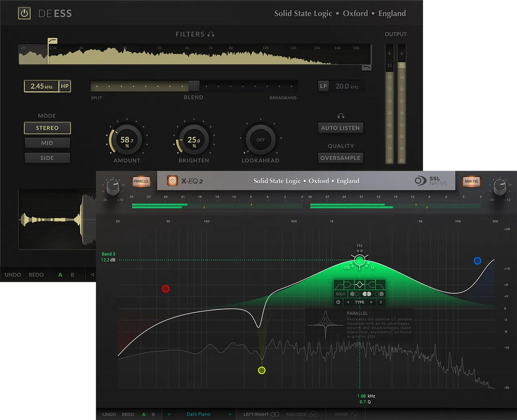Screen dimensions: 517x420
Task: Select the low shelf filter shape icon
Action: pyautogui.click(x=349, y=284)
